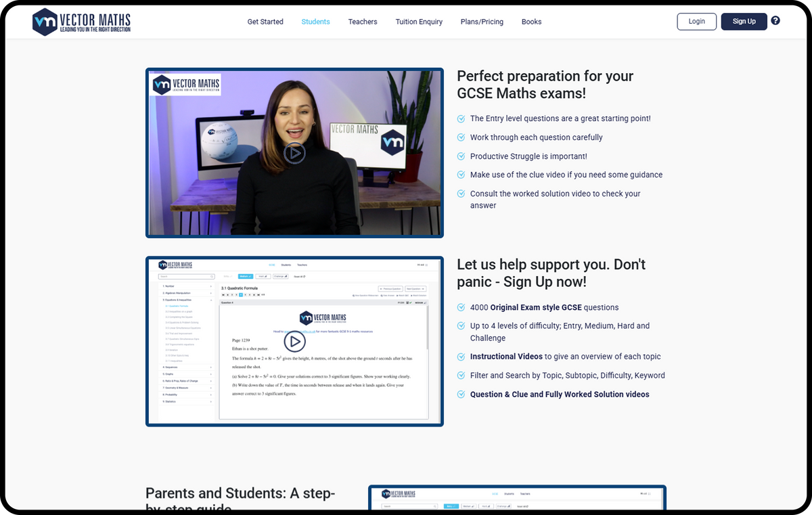
Task: Select "Make use of the clue video" bullet
Action: pos(566,175)
